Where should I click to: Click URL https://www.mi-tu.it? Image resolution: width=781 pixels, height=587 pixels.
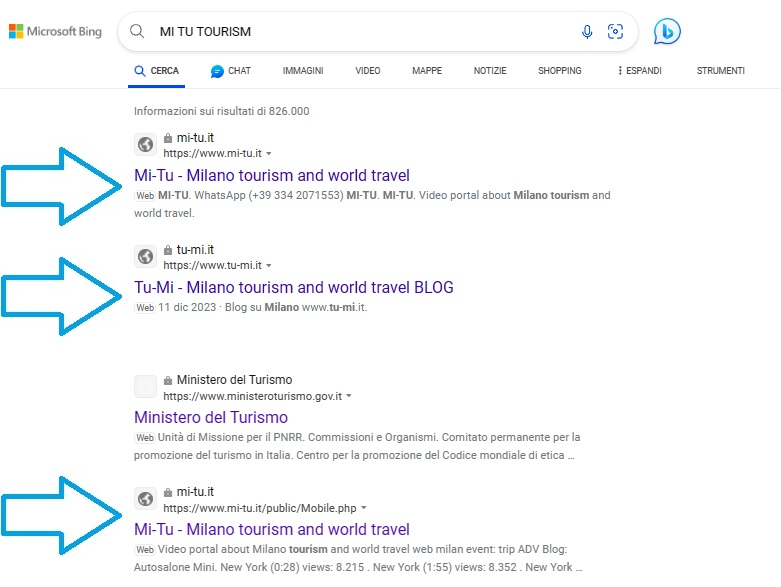212,153
